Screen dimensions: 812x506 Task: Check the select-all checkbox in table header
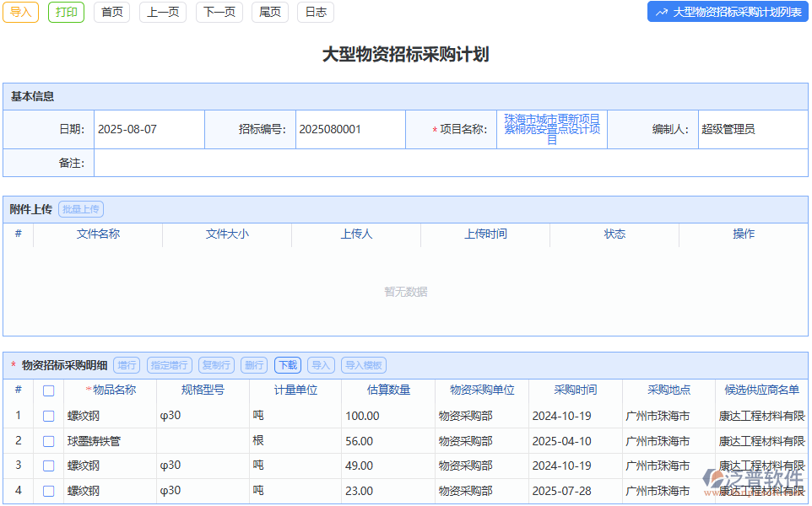[x=48, y=390]
